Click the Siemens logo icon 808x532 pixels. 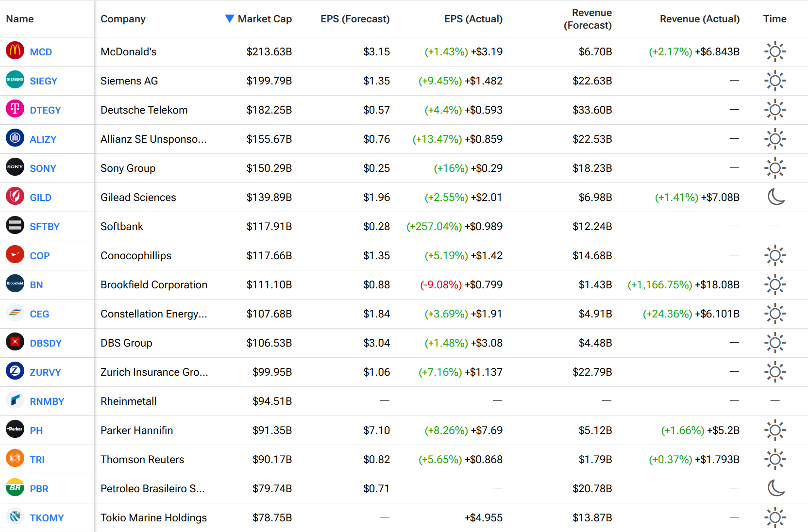pyautogui.click(x=15, y=80)
